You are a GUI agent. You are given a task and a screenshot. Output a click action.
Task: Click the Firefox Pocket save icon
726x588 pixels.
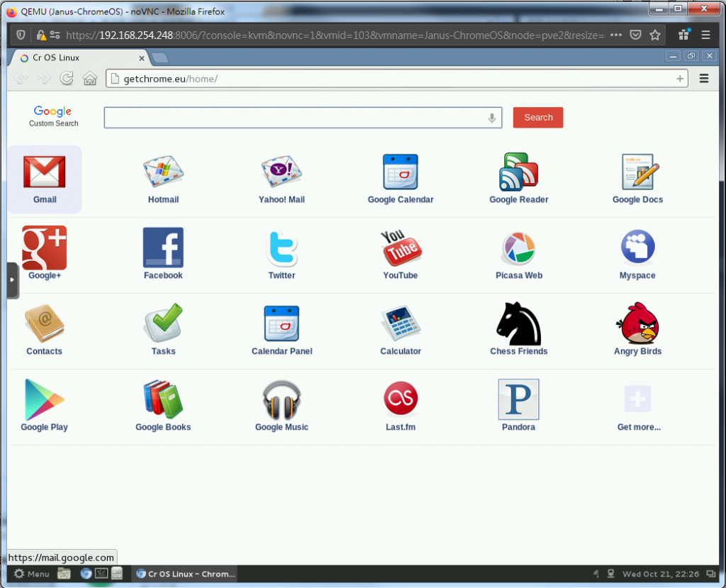coord(635,35)
